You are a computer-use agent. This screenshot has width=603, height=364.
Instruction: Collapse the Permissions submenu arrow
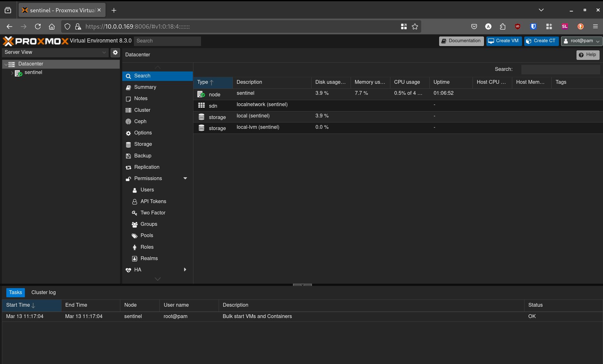185,178
